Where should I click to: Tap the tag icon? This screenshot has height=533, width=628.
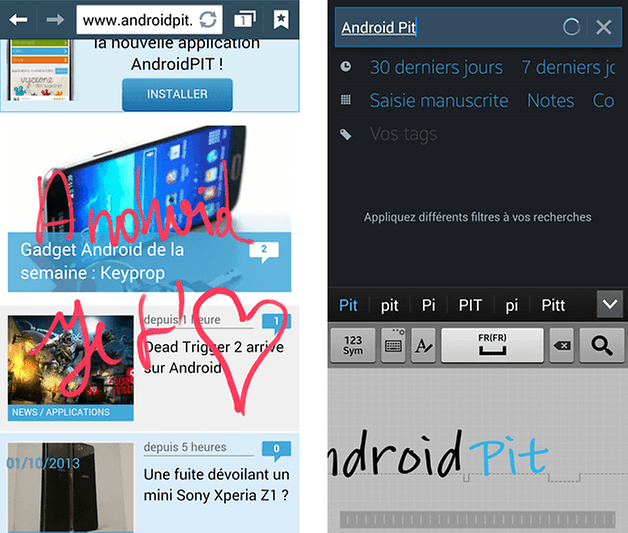[x=346, y=134]
